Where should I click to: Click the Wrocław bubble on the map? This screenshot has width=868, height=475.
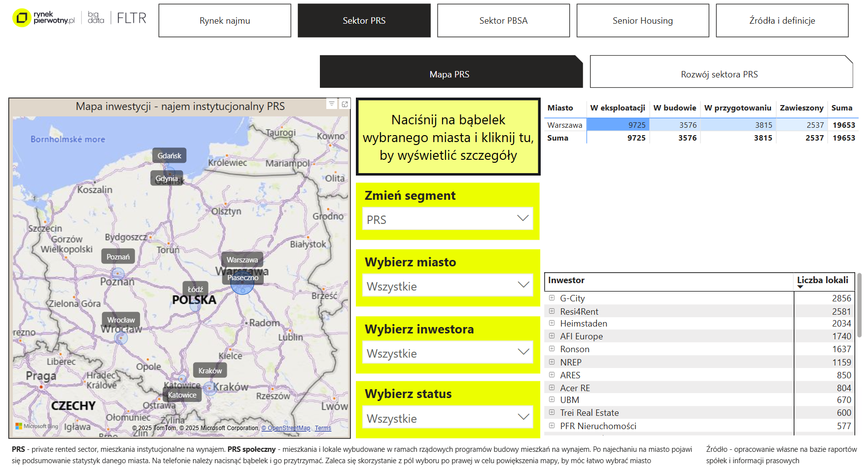point(121,337)
